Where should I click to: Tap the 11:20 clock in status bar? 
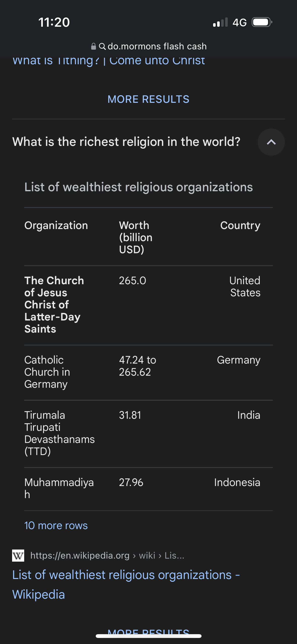click(x=54, y=22)
